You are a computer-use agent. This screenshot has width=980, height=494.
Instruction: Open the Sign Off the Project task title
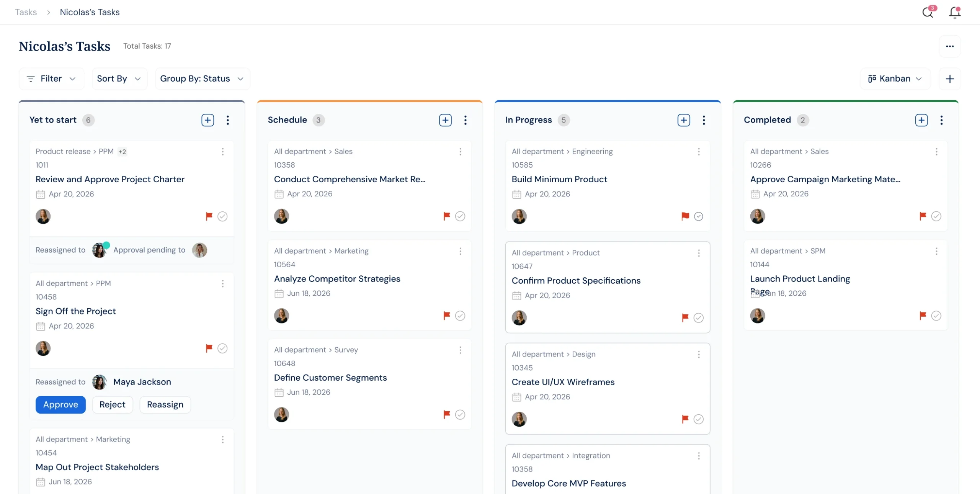coord(75,311)
